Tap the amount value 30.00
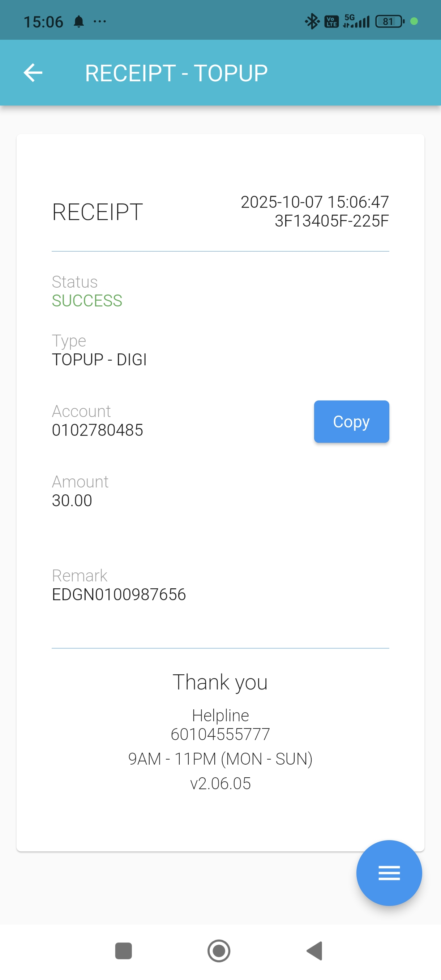Viewport: 441px width, 980px height. coord(72,500)
